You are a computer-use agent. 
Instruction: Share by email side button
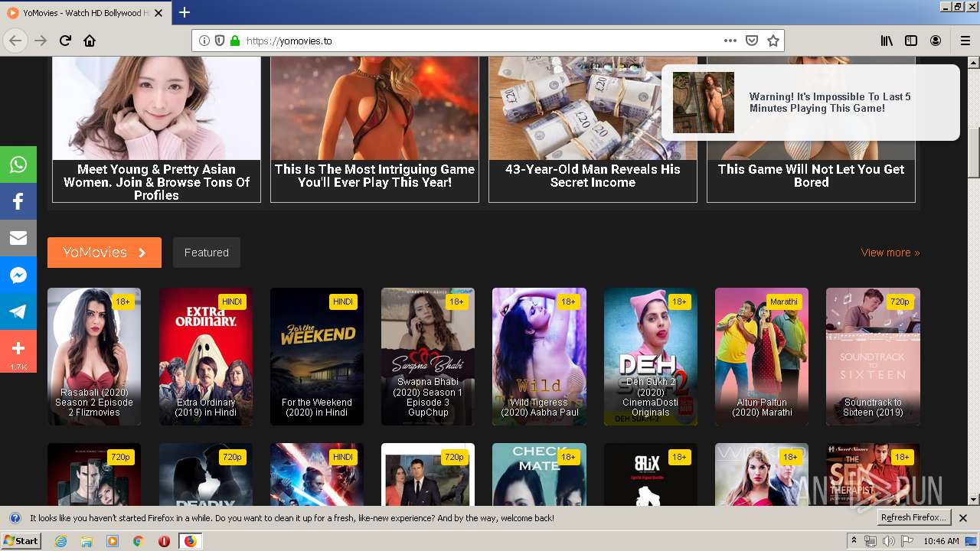[18, 238]
